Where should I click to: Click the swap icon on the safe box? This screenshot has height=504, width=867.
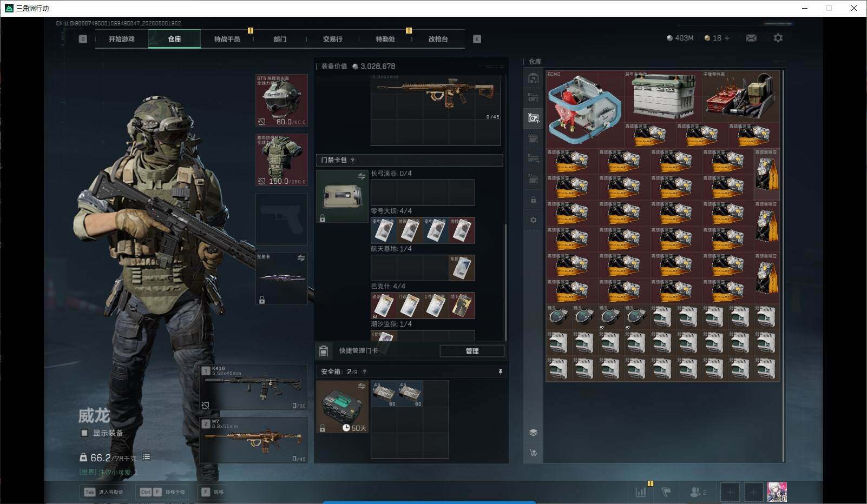pyautogui.click(x=361, y=386)
